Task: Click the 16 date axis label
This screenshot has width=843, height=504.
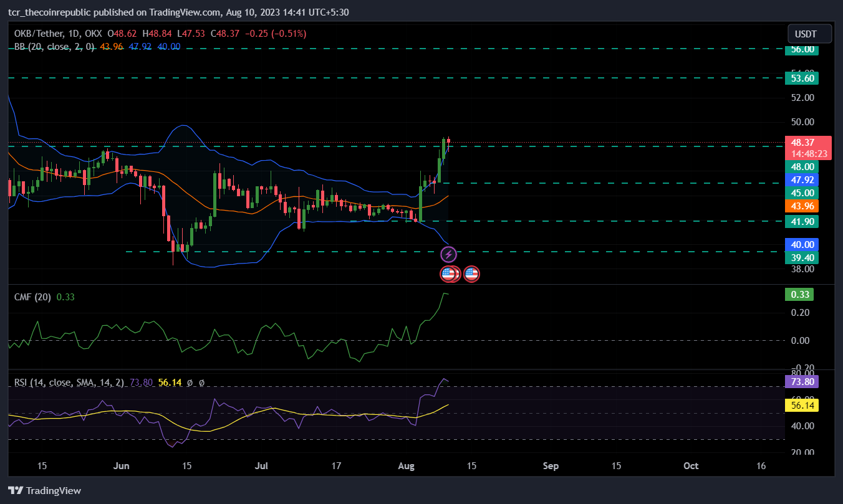Action: pyautogui.click(x=761, y=465)
